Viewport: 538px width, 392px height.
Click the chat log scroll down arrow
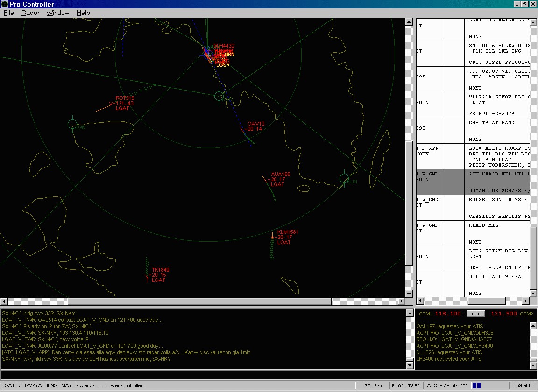pos(410,365)
